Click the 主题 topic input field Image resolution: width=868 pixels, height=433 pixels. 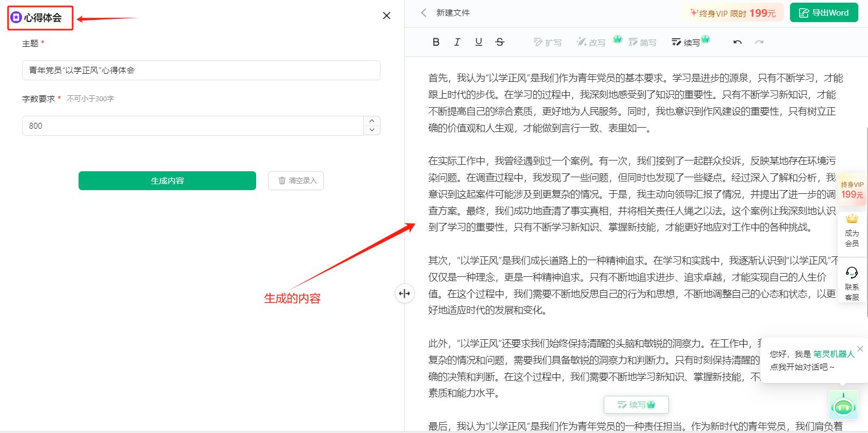[201, 71]
